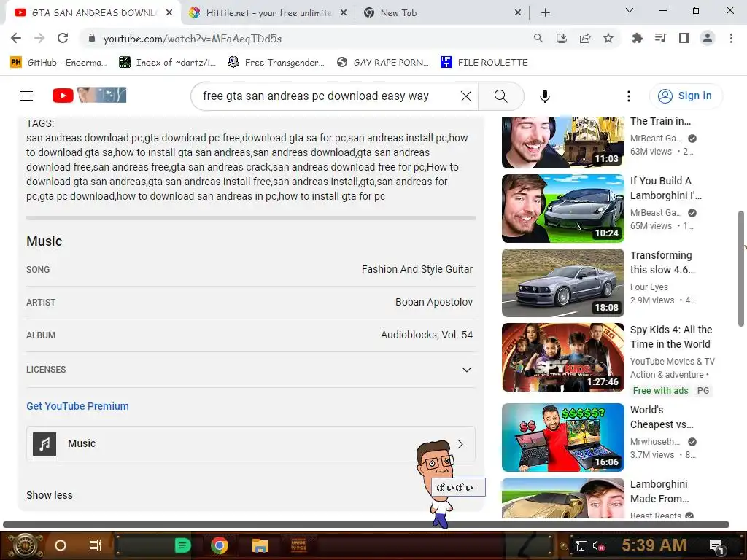Close the Hitfile.net tab

[x=344, y=13]
